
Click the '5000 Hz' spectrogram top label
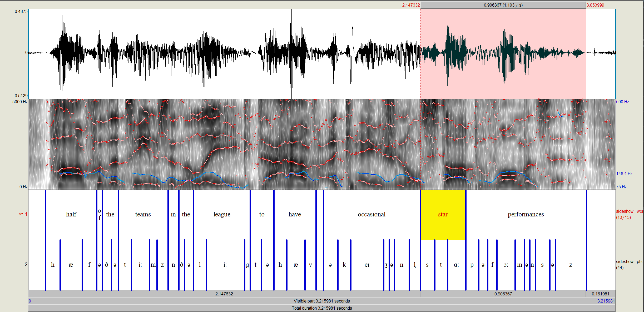click(20, 102)
